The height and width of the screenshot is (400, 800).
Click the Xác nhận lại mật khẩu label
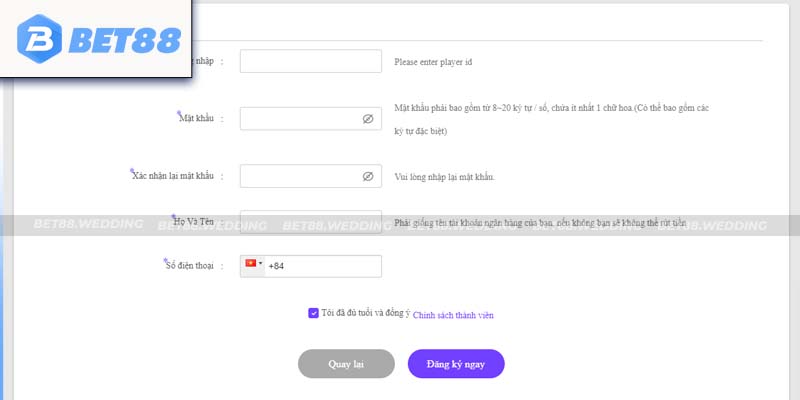tap(173, 176)
